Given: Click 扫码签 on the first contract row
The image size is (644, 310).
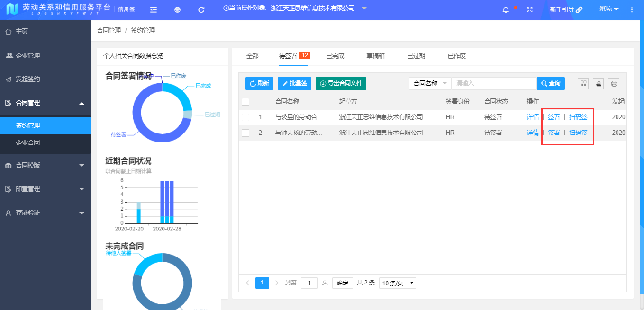Looking at the screenshot, I should click(578, 117).
